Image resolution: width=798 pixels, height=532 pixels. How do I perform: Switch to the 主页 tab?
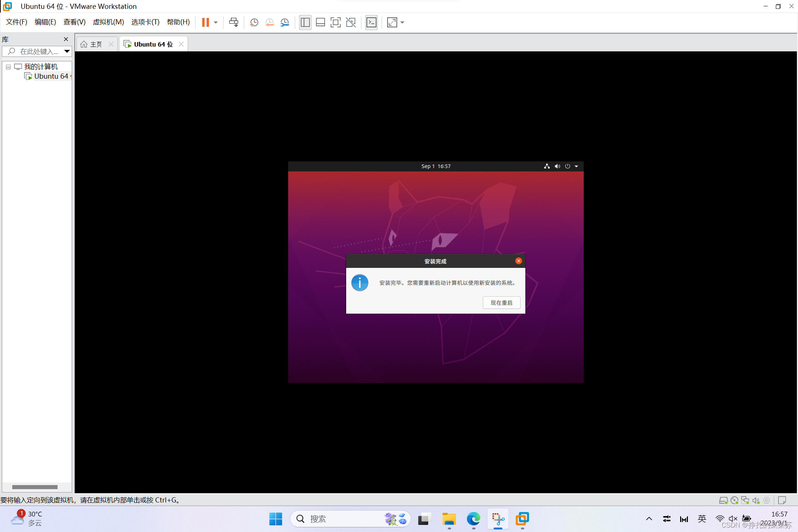click(x=95, y=44)
